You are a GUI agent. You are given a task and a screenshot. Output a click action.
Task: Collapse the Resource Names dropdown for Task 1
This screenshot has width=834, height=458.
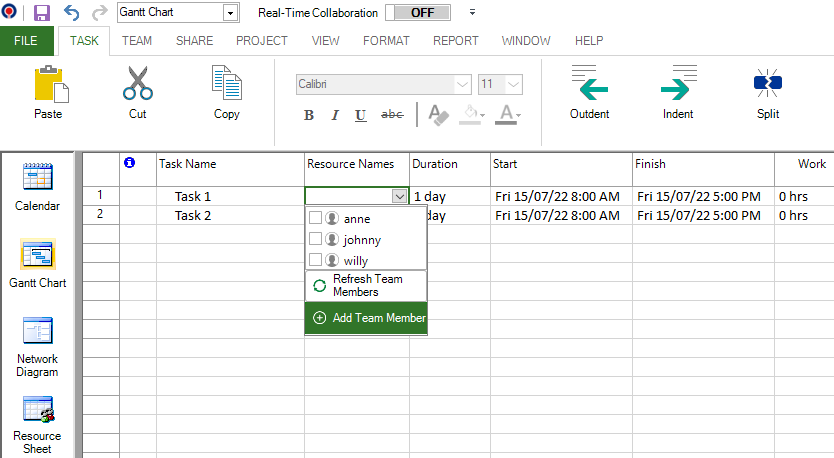point(400,197)
